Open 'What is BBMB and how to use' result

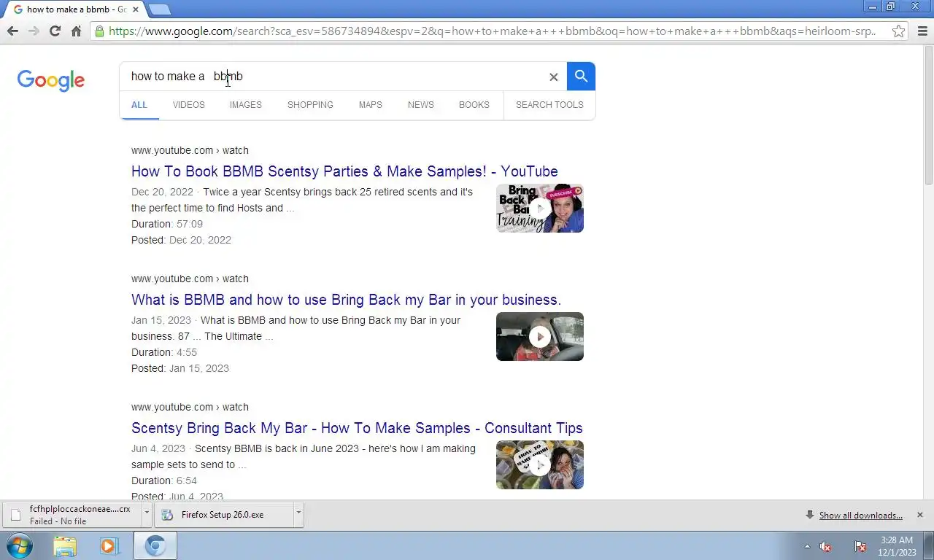tap(346, 300)
